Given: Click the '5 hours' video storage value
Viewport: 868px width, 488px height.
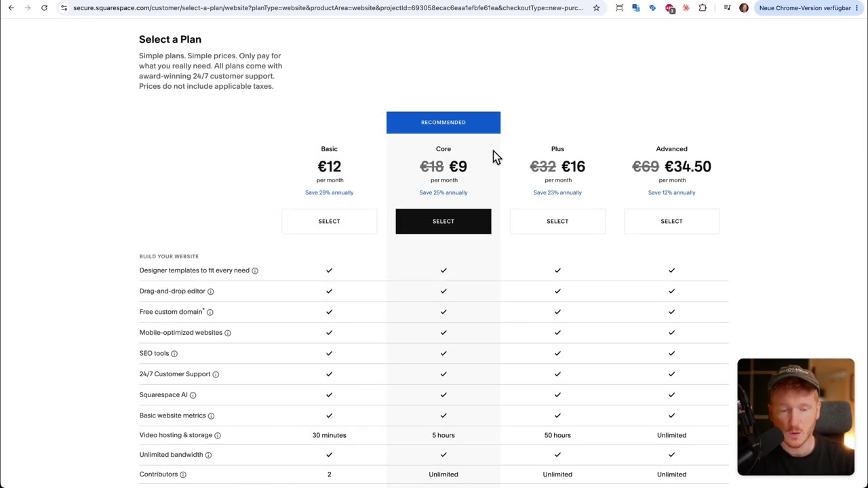Looking at the screenshot, I should (443, 435).
